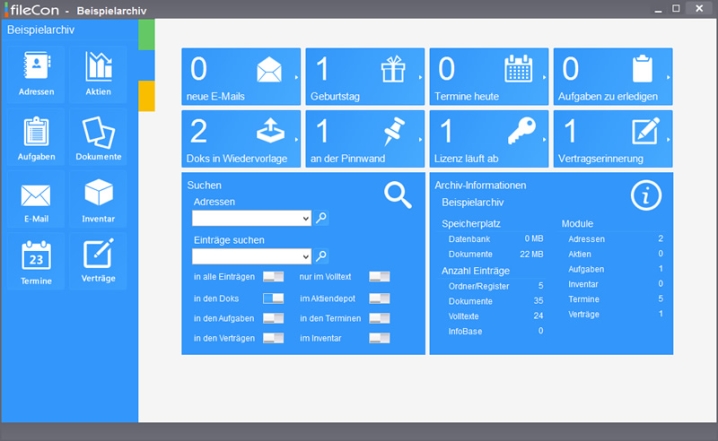
Task: Toggle the 'in alle Einträgen' switch
Action: [x=273, y=276]
